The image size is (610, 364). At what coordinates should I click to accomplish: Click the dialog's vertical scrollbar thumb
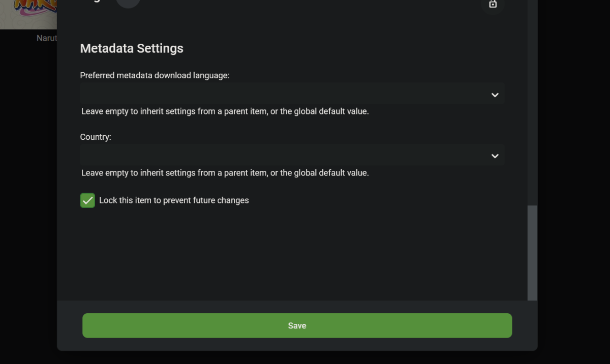pyautogui.click(x=532, y=252)
